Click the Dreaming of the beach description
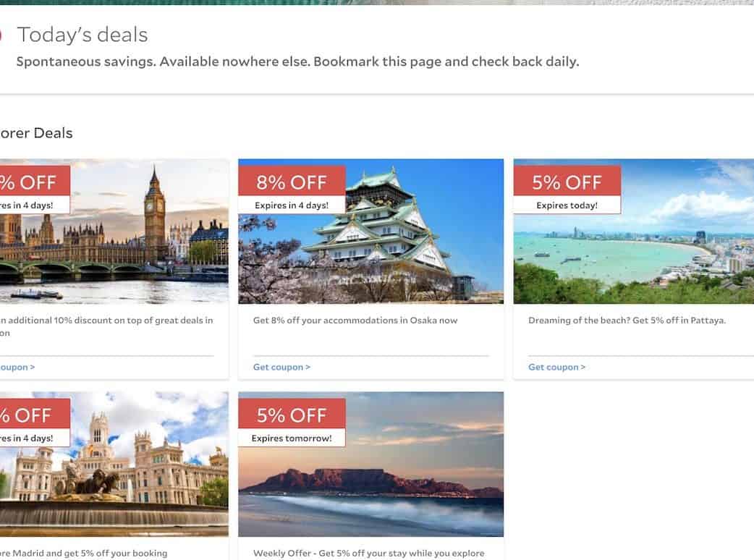Viewport: 754px width, 560px height. coord(627,320)
